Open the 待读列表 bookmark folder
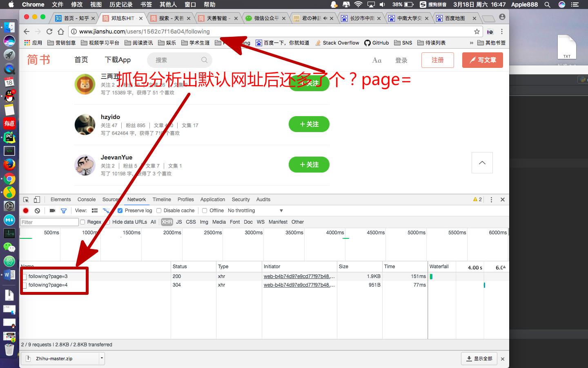This screenshot has width=588, height=368. [x=432, y=43]
